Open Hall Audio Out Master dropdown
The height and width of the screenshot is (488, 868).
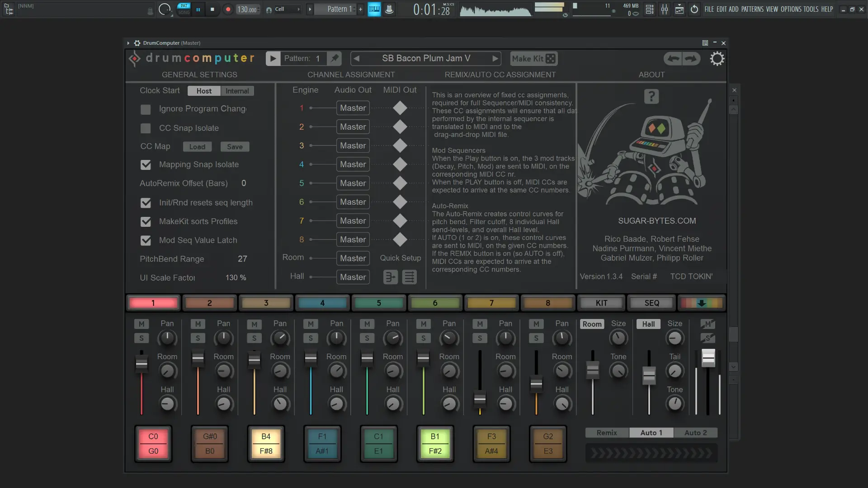click(353, 277)
